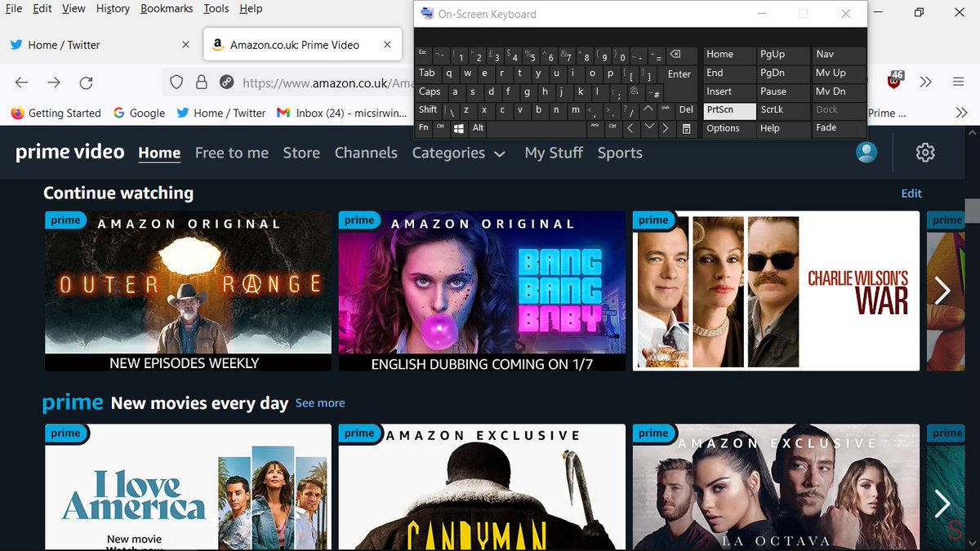The height and width of the screenshot is (551, 980).
Task: Click the Enter key on the On-Screen Keyboard
Action: point(679,74)
